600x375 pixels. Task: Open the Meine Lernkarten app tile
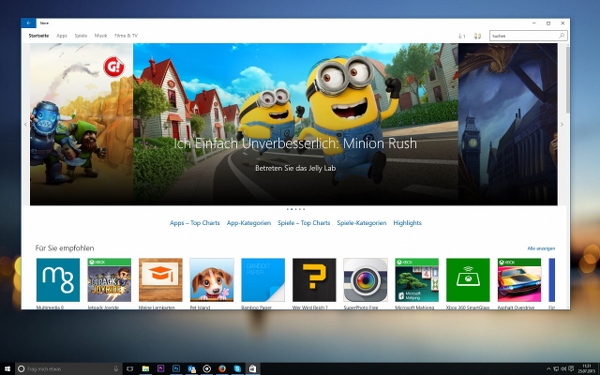[x=161, y=280]
